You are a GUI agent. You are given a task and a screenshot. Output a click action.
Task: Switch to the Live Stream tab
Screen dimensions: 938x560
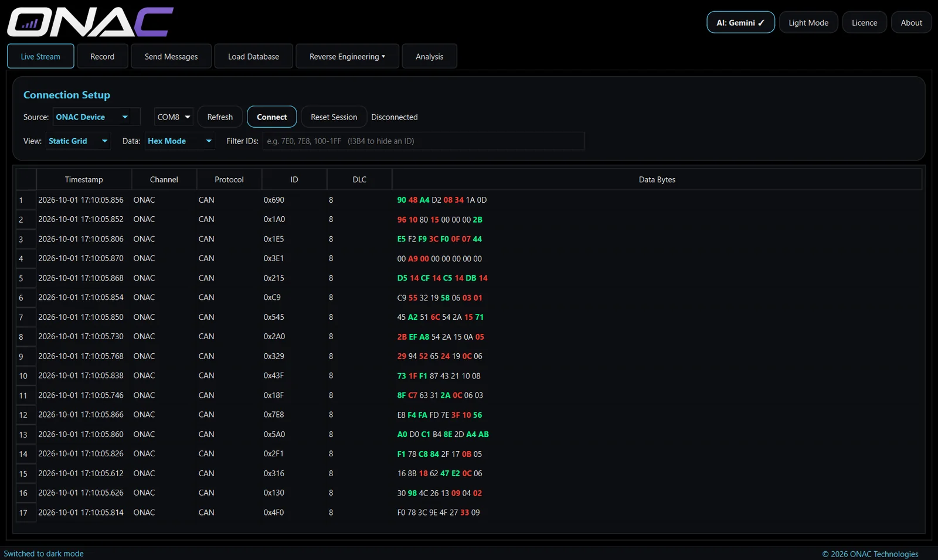pos(40,57)
